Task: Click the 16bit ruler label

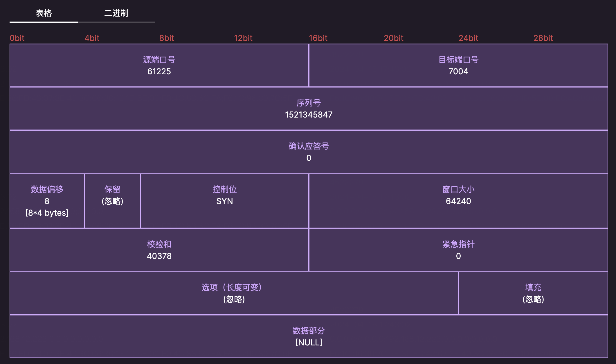Action: point(318,38)
